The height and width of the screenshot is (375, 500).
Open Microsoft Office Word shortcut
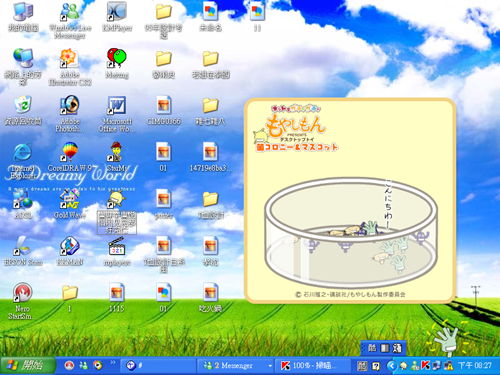point(117,114)
